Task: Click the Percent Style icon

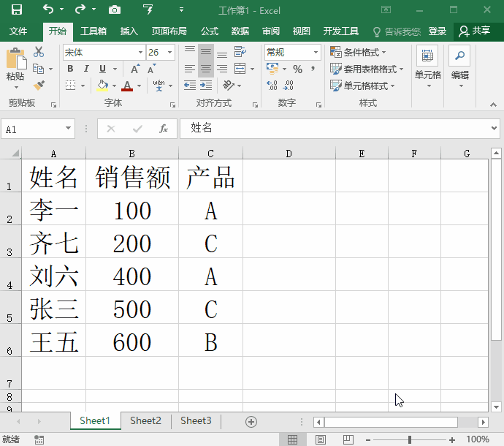Action: [x=297, y=69]
